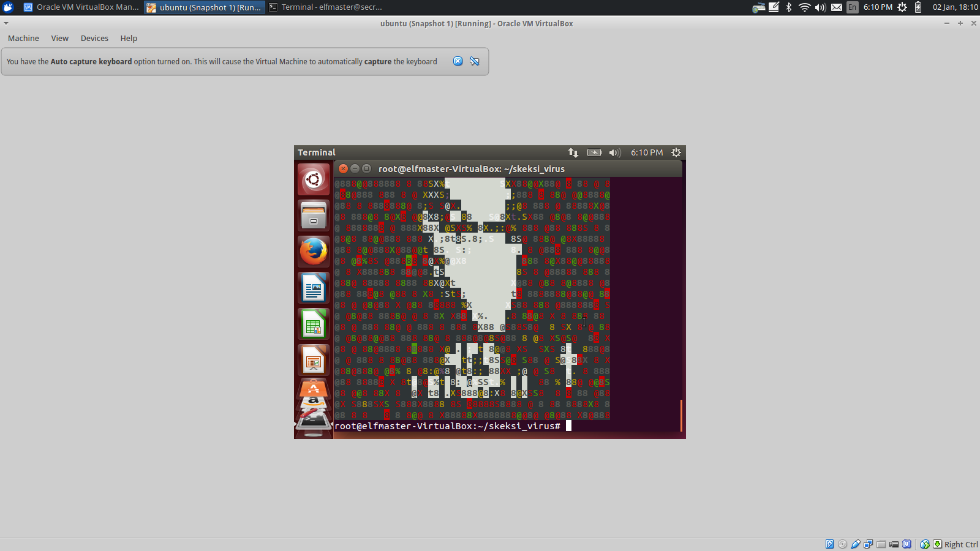Open the Files manager in the launcher
980x551 pixels.
point(314,216)
